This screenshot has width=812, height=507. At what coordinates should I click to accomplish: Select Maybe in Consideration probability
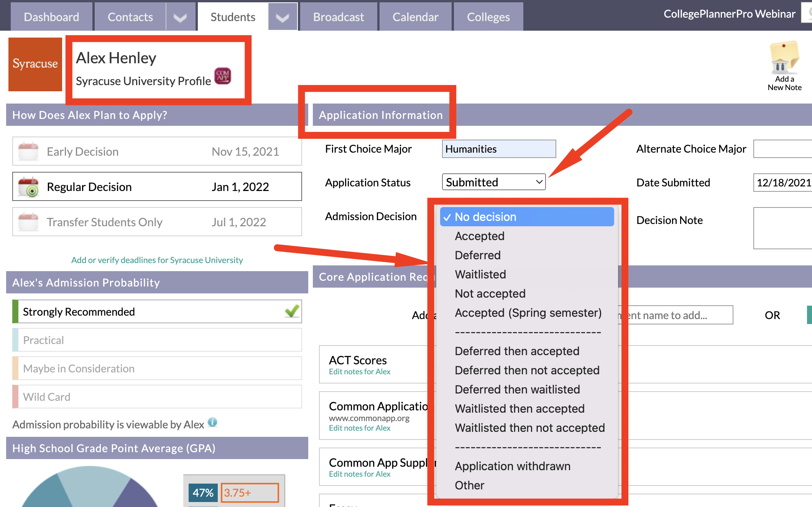click(x=157, y=368)
